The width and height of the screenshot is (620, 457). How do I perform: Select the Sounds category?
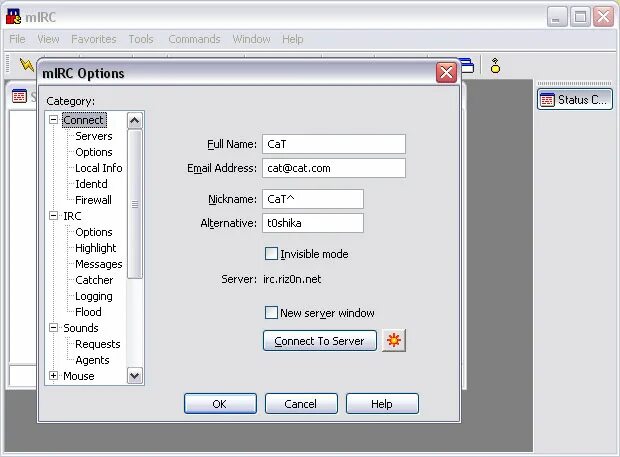pos(81,328)
